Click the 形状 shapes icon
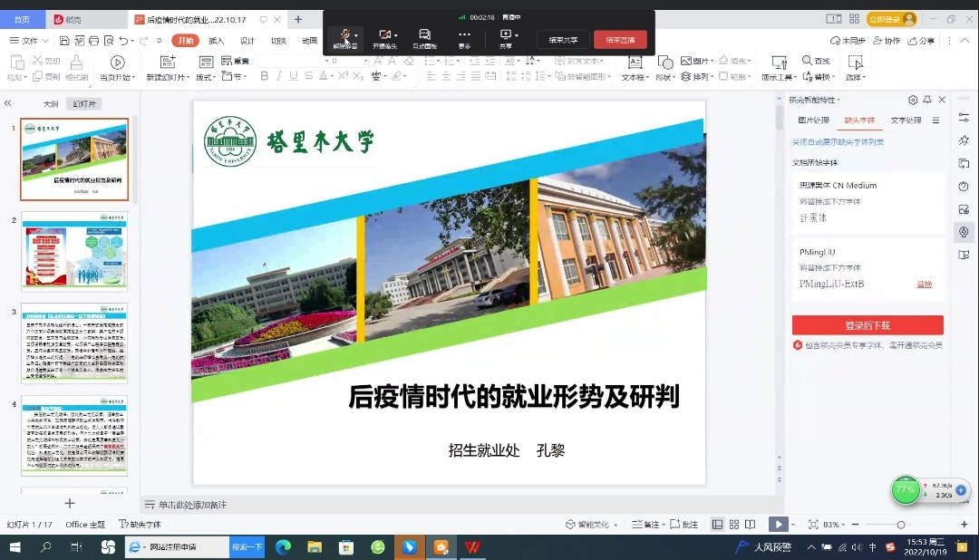The width and height of the screenshot is (979, 560). [665, 62]
